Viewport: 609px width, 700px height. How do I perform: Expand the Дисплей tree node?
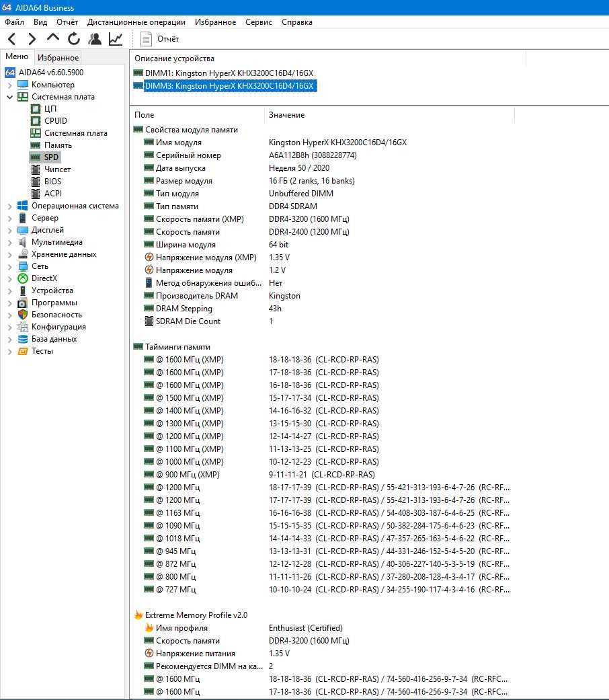(x=10, y=230)
